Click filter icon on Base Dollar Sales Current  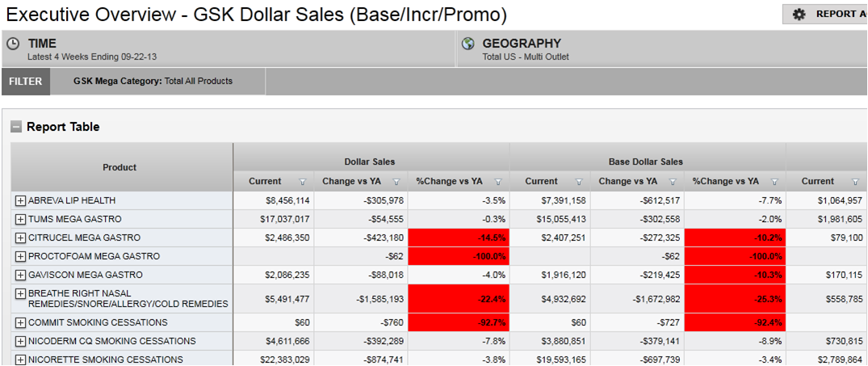point(579,182)
